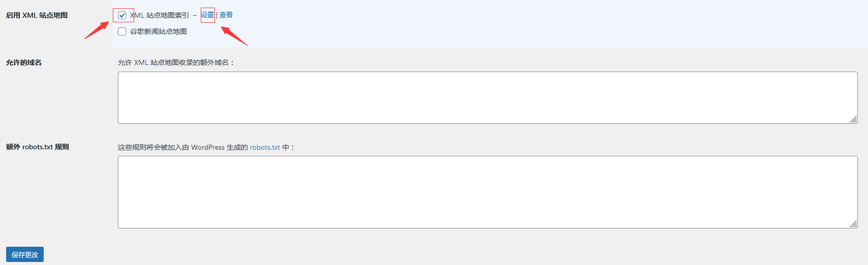Follow the robots.txt hyperlink
This screenshot has height=265, width=868.
(x=265, y=147)
